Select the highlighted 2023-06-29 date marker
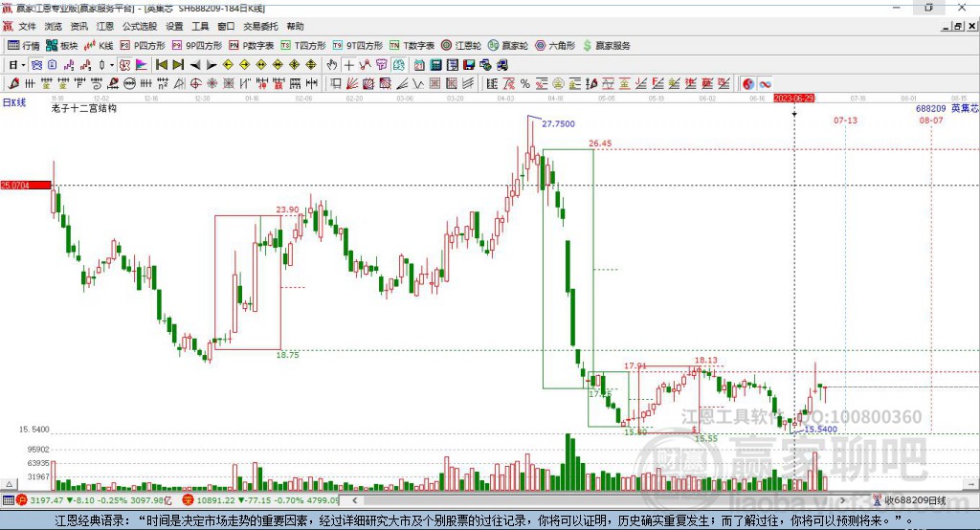Image resolution: width=980 pixels, height=530 pixels. coord(793,99)
